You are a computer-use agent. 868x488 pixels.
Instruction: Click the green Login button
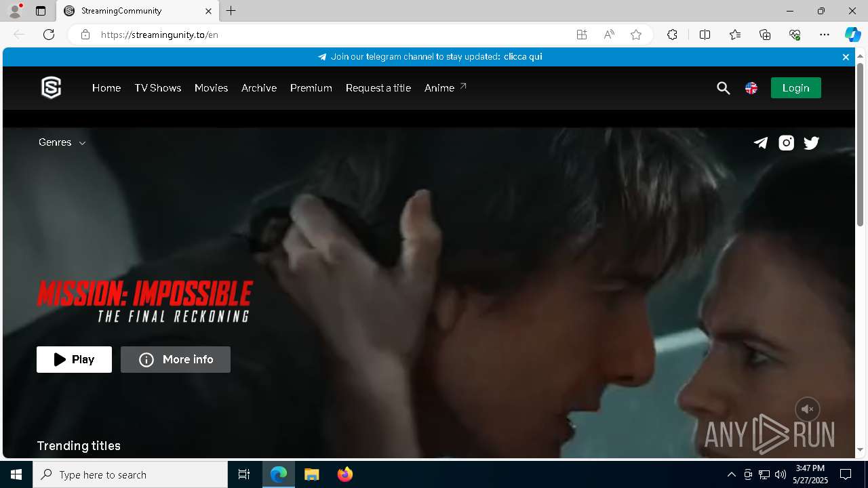point(796,88)
